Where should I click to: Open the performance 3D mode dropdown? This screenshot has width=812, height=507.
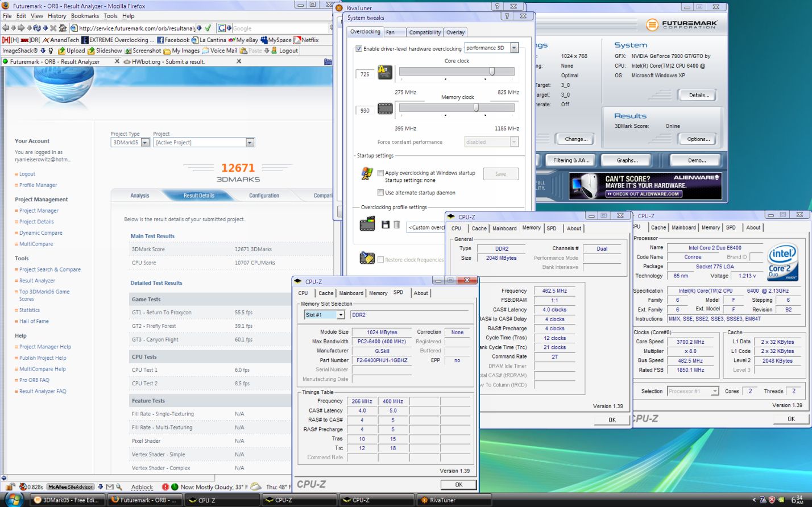[514, 48]
